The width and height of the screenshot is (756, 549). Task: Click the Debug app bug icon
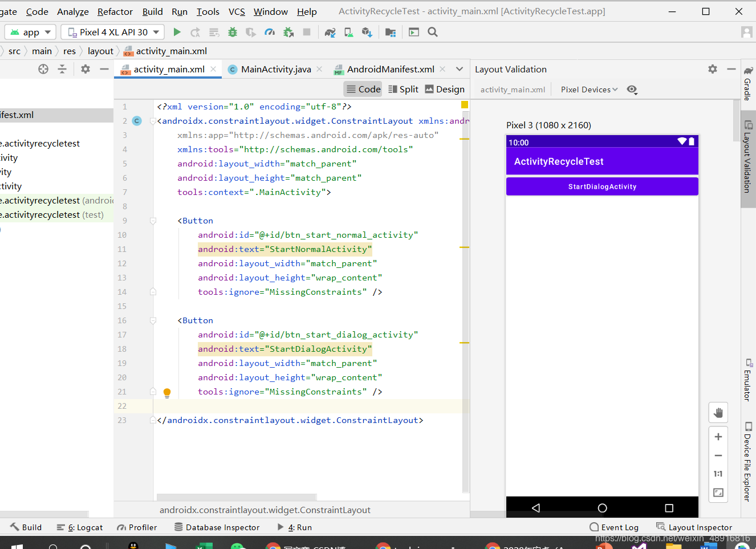tap(233, 32)
